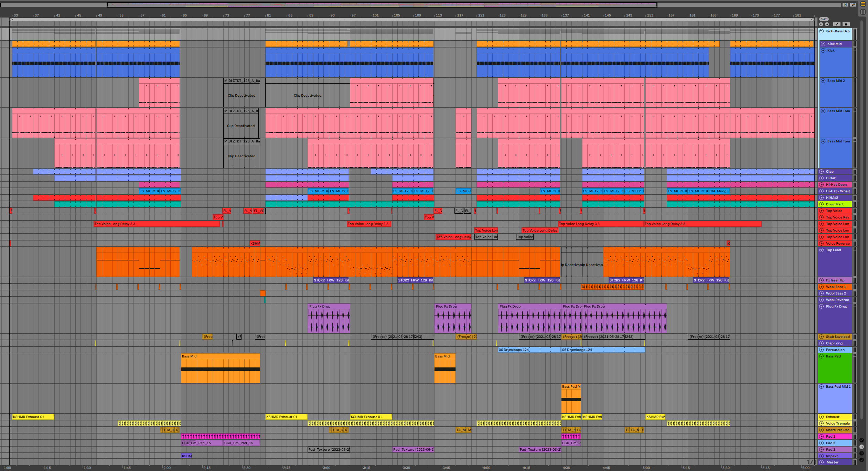868x471 pixels.
Task: Collapse the Top Lead track
Action: (x=822, y=250)
